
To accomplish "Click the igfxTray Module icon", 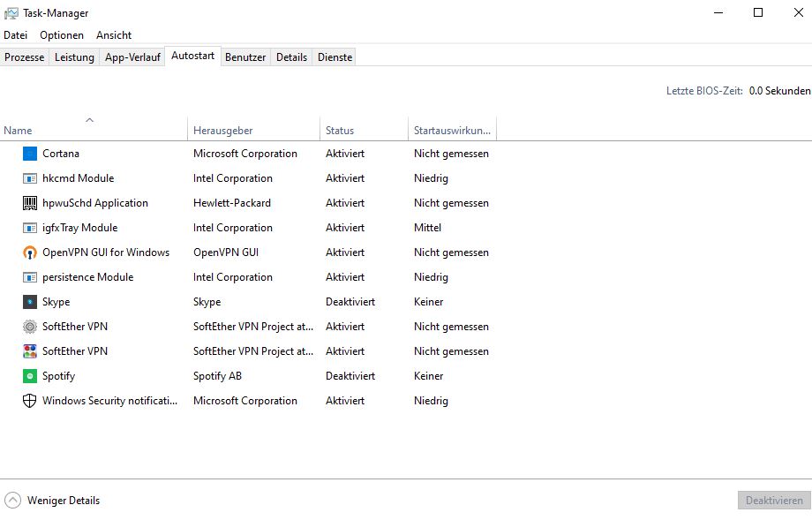I will pos(30,228).
